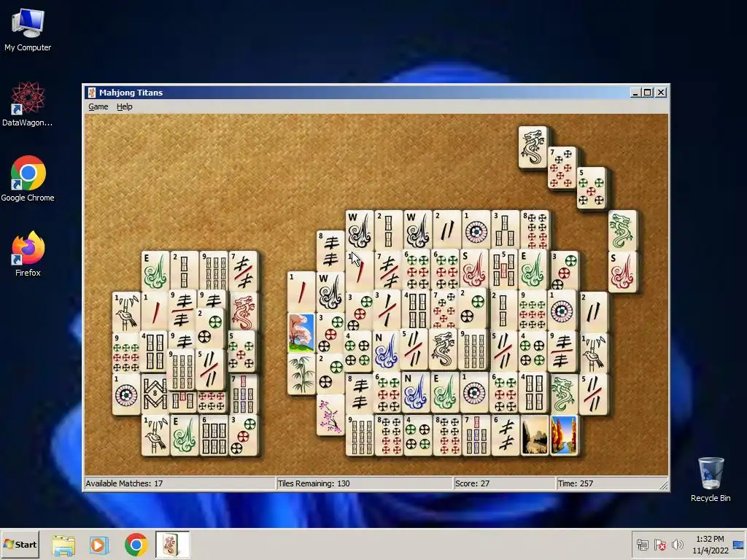Click the 5 circles tile below the red dragon
This screenshot has height=560, width=747.
[242, 351]
